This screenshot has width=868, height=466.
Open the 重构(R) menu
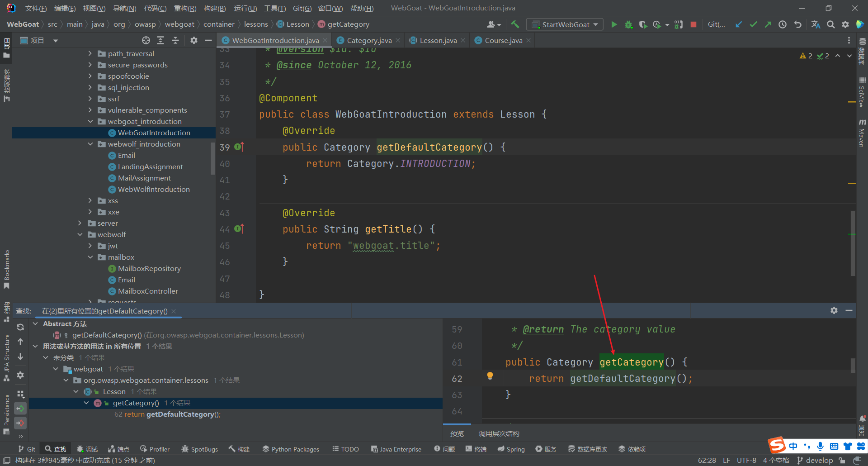tap(185, 8)
